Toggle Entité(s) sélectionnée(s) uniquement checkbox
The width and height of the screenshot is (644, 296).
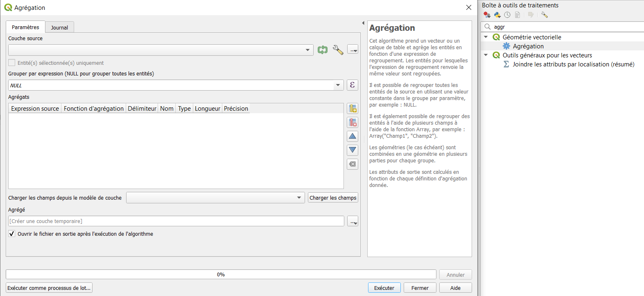pyautogui.click(x=12, y=63)
